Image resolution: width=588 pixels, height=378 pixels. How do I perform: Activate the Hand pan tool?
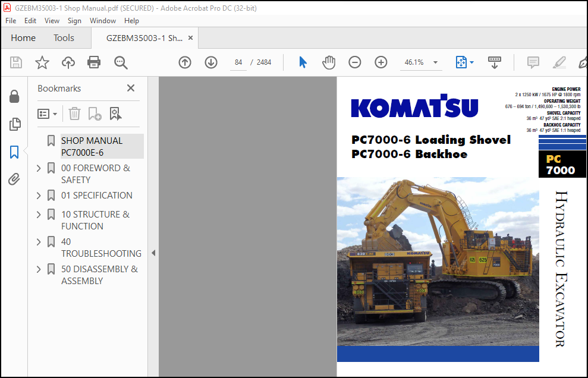[329, 62]
